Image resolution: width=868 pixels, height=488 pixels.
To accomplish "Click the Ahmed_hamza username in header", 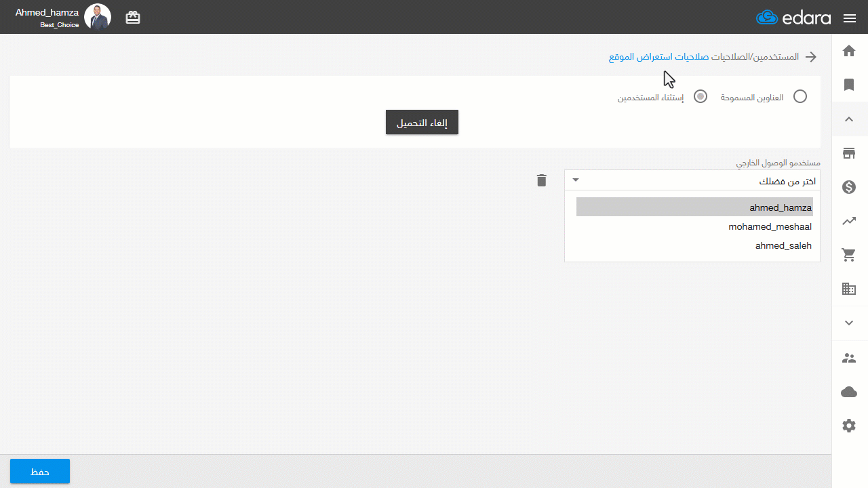I will [x=47, y=12].
